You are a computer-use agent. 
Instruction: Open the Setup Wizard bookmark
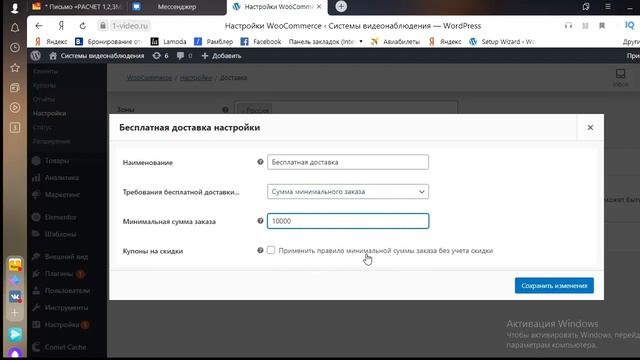[502, 42]
